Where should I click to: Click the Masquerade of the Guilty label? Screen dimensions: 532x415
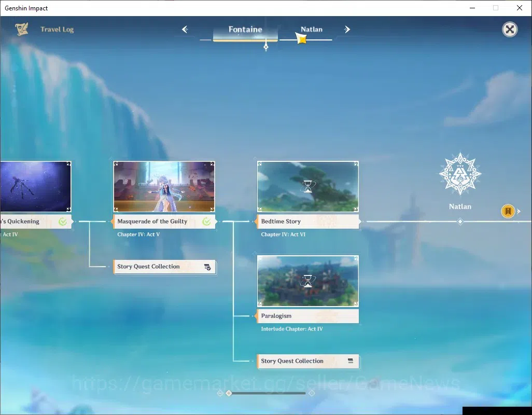point(164,222)
